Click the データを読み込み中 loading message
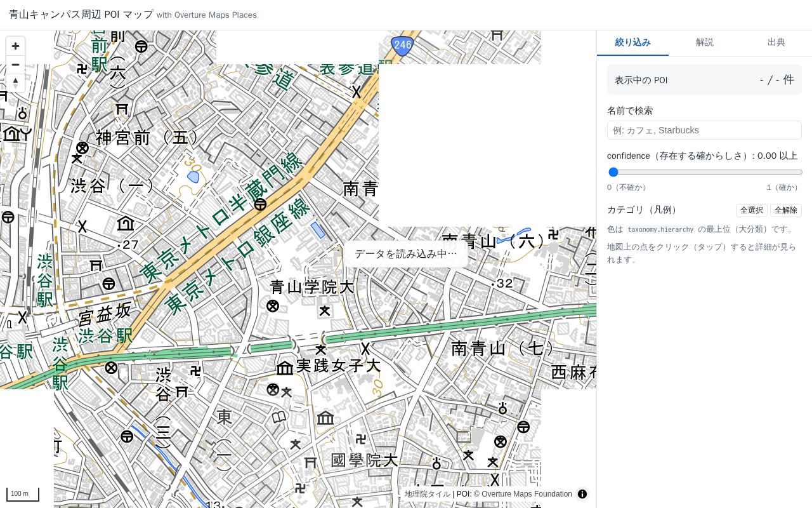Viewport: 812px width, 508px height. point(405,253)
